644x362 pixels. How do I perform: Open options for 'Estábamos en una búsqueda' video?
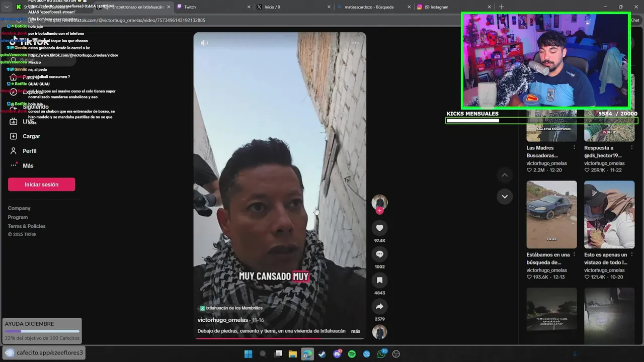574,255
